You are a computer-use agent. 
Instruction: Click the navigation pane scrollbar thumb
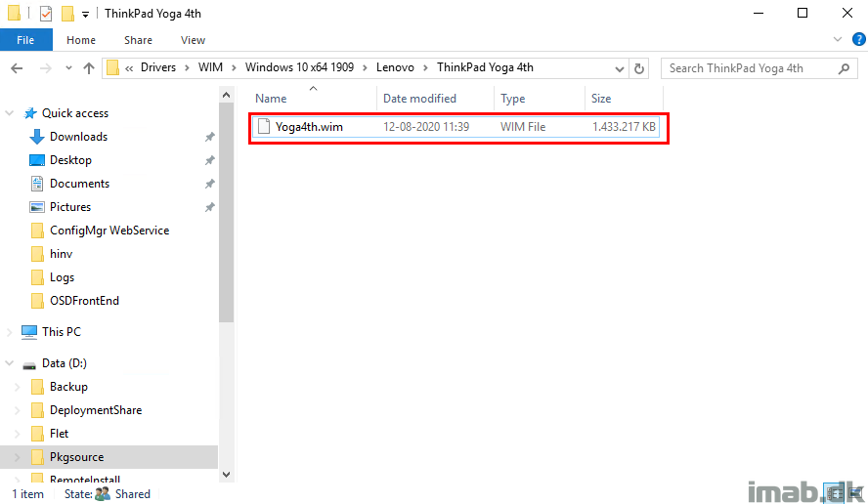point(226,213)
